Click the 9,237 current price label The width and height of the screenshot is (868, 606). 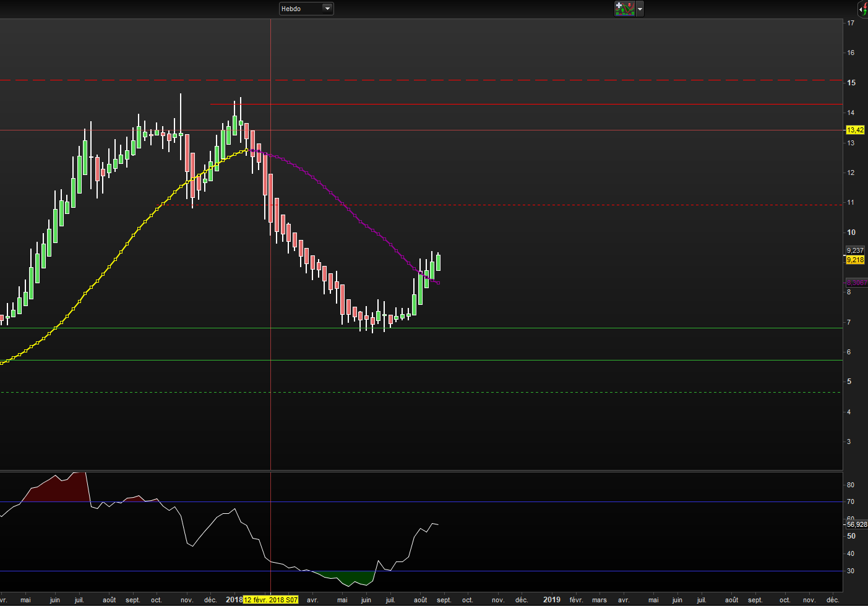855,250
